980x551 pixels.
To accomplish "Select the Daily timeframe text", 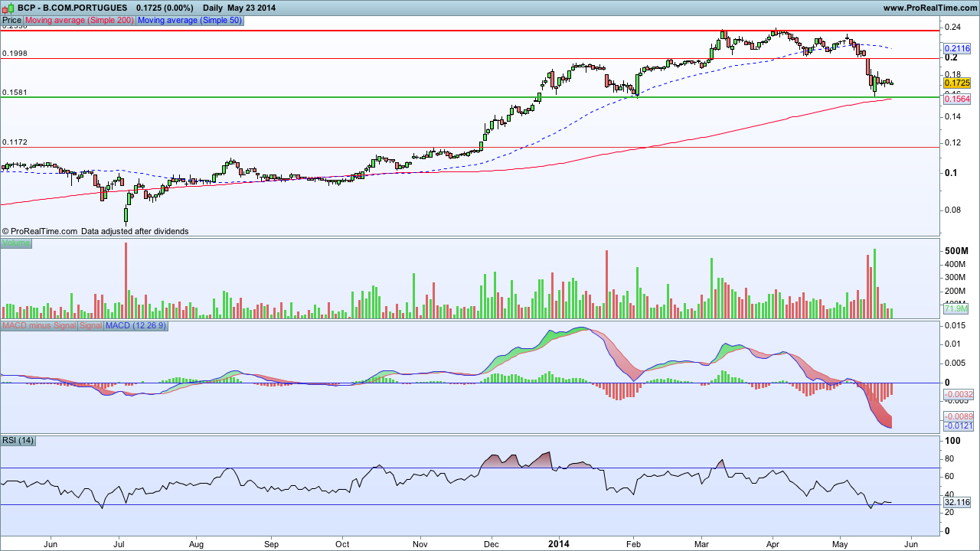I will point(214,8).
